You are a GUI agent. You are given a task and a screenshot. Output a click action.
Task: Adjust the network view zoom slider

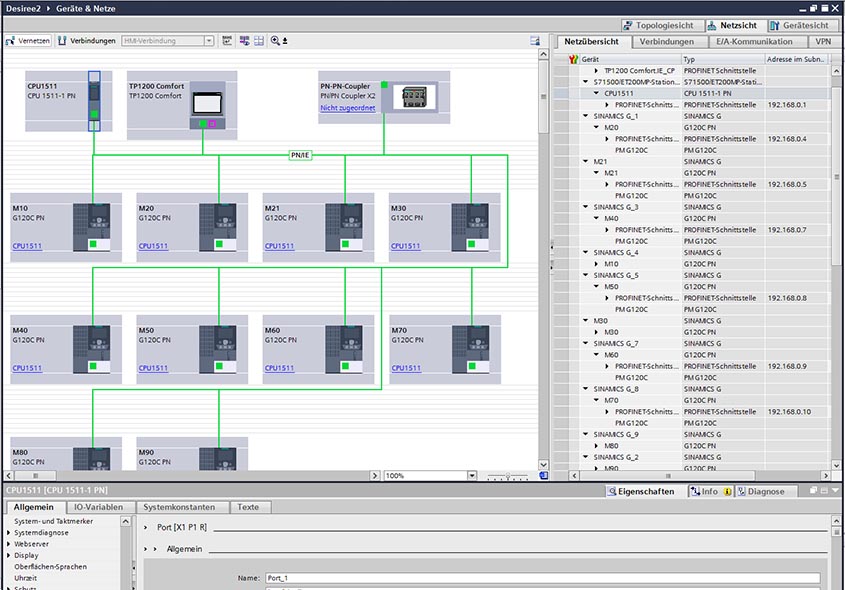[x=508, y=476]
